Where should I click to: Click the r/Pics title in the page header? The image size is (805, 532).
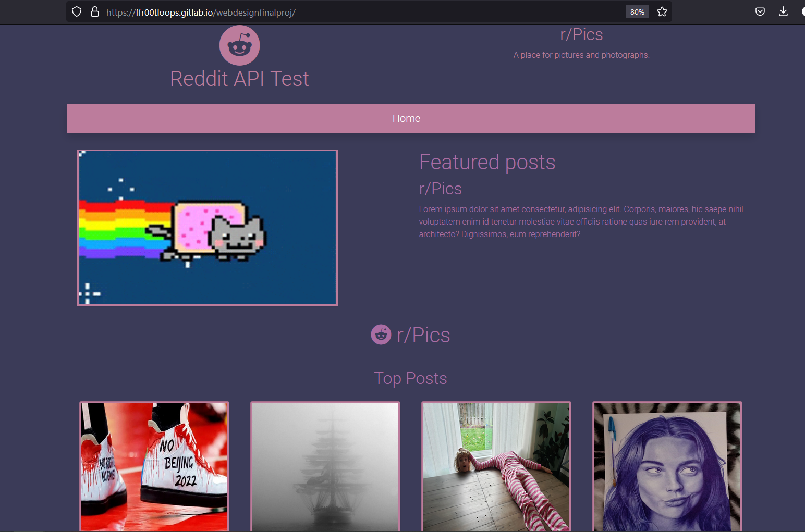tap(581, 34)
